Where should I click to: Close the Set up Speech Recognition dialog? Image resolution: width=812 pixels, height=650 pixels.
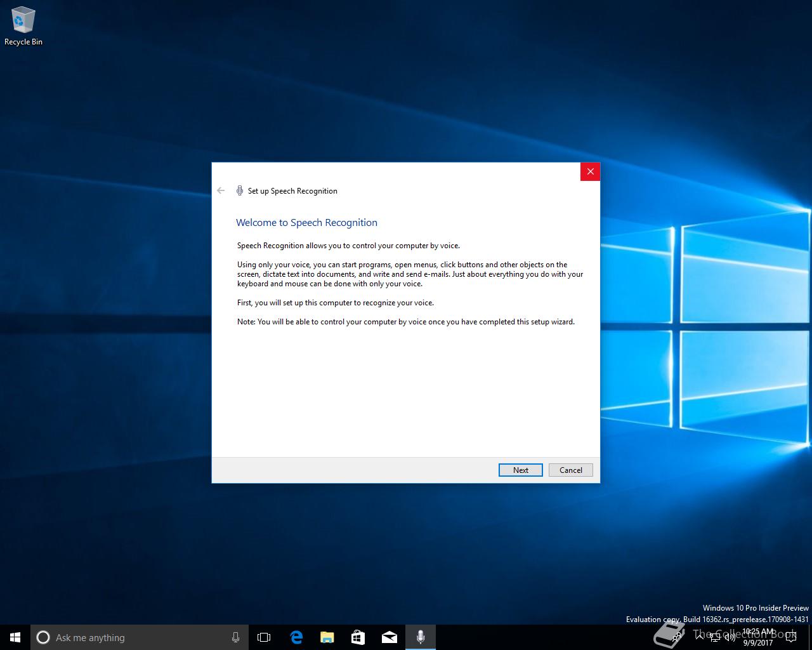coord(590,171)
